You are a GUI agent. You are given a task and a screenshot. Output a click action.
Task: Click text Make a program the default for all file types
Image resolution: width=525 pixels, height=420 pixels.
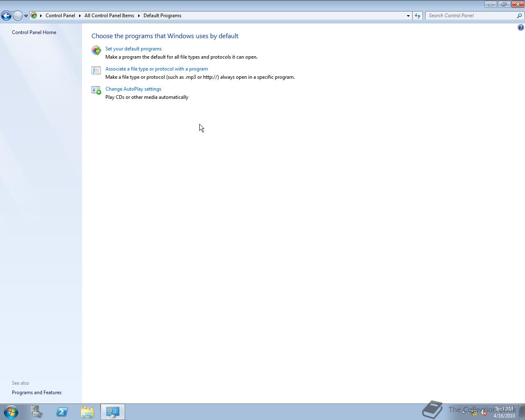point(181,57)
